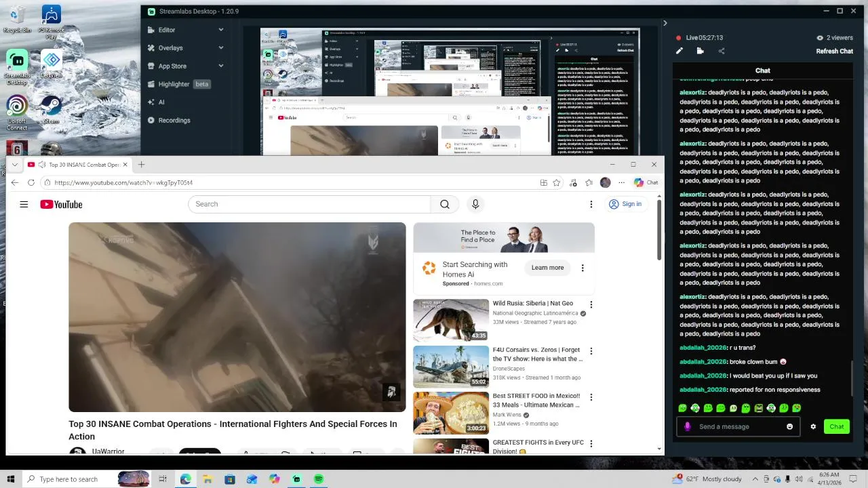Open Task View from taskbar

(163, 479)
